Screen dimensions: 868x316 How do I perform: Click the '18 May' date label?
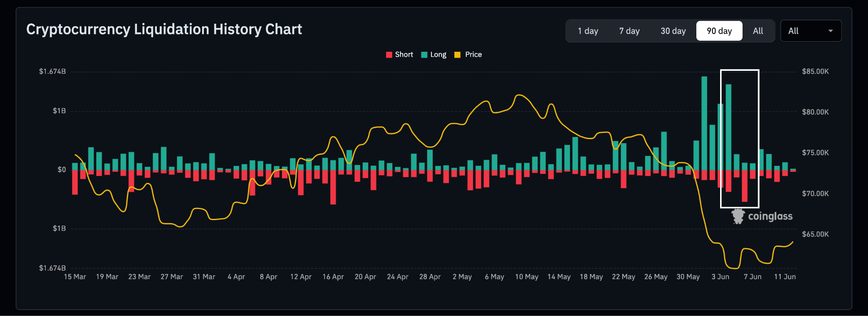tap(591, 277)
